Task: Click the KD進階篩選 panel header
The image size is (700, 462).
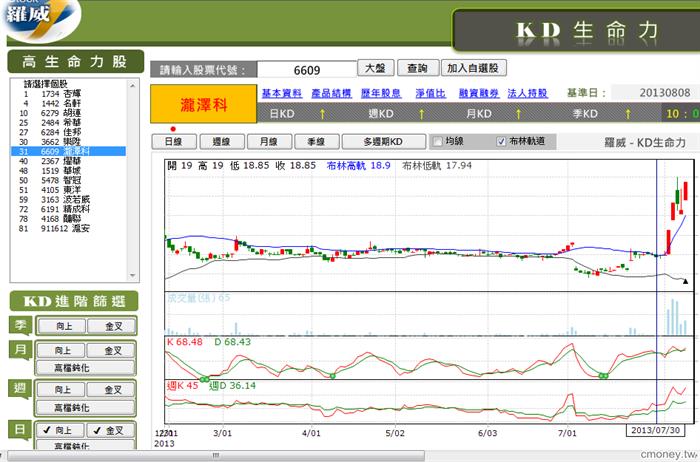Action: pos(74,301)
